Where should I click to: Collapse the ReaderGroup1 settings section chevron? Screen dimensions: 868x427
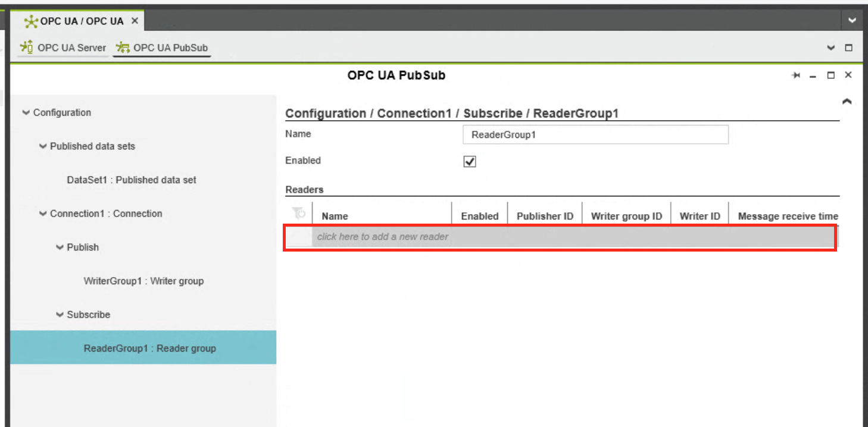[847, 102]
